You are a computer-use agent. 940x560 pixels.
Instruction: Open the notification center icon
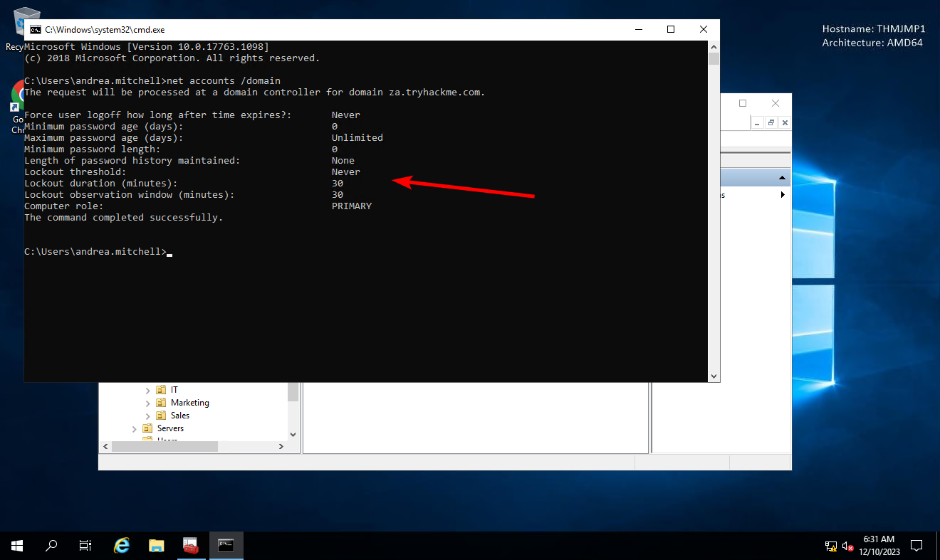click(916, 546)
